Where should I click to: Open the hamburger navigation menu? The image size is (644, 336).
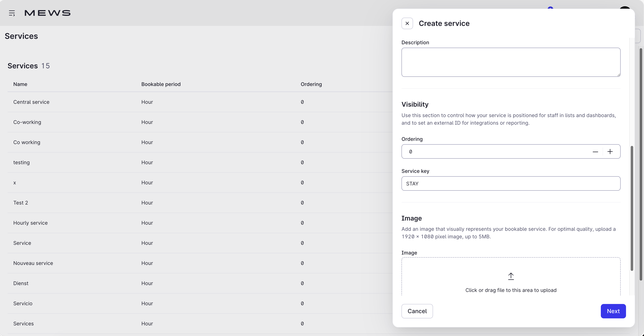12,13
